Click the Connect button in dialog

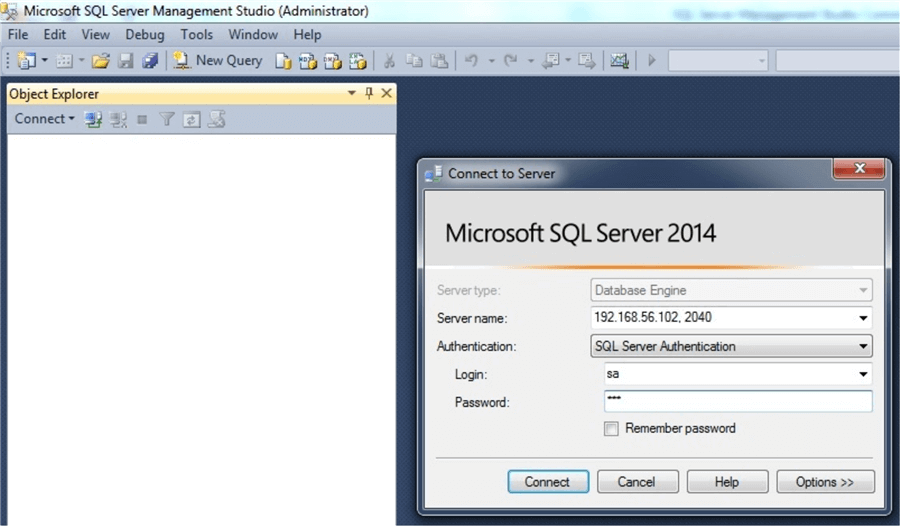pyautogui.click(x=548, y=482)
